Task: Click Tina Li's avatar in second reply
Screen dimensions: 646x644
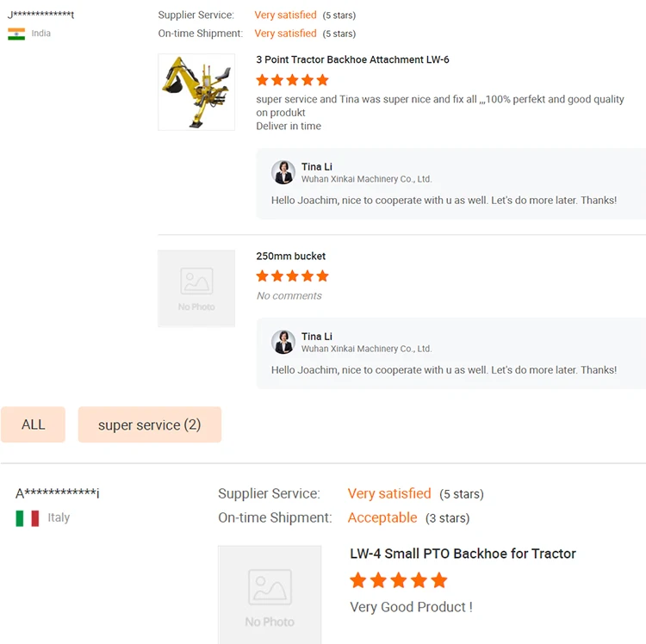Action: (283, 342)
